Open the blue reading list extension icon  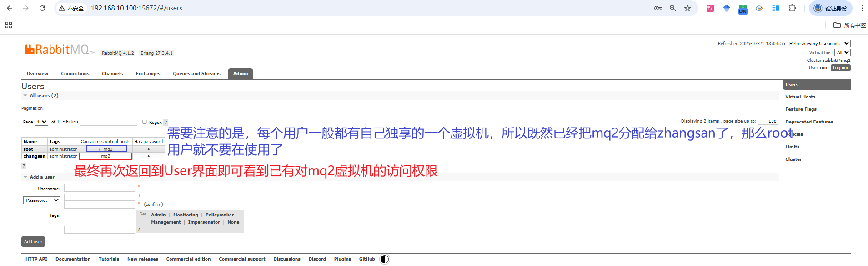coord(776,8)
